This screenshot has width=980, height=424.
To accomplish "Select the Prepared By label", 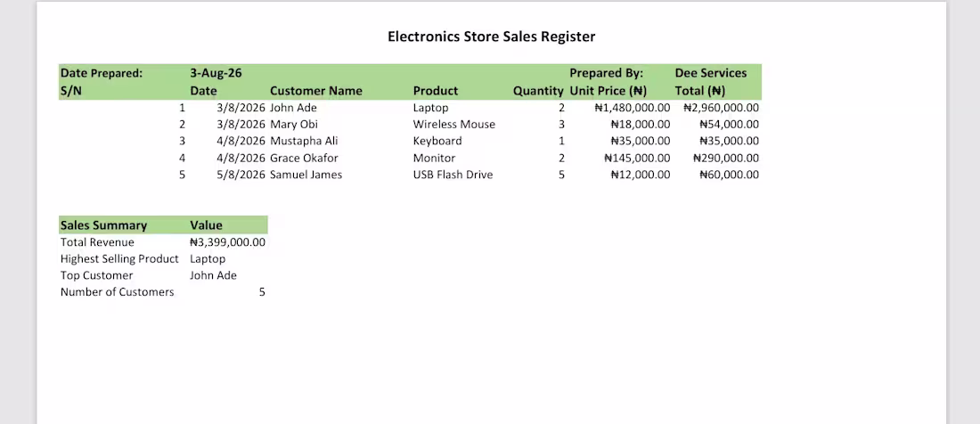I will point(606,73).
